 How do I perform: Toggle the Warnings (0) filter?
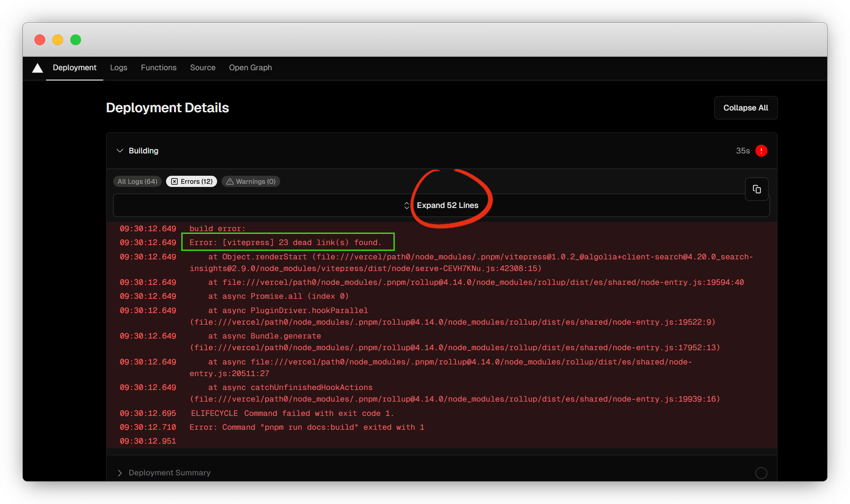[251, 182]
